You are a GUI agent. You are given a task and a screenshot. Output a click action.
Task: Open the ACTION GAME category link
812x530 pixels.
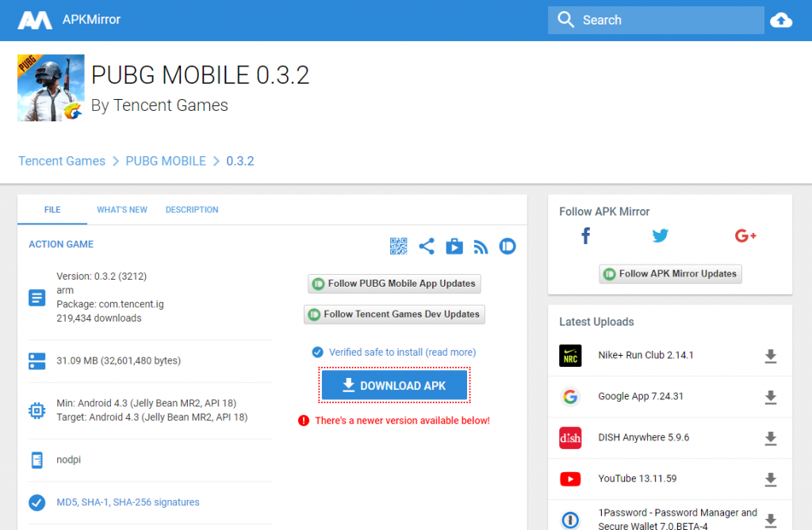coord(61,244)
